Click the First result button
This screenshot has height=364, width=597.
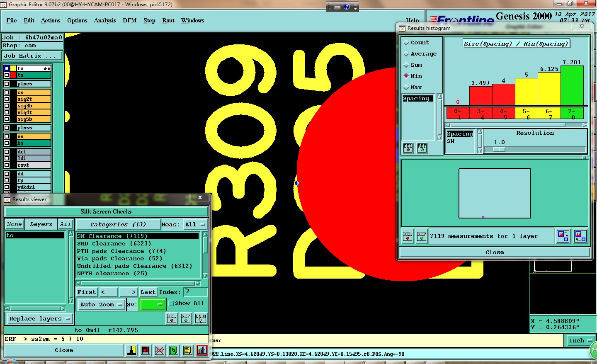pos(86,292)
